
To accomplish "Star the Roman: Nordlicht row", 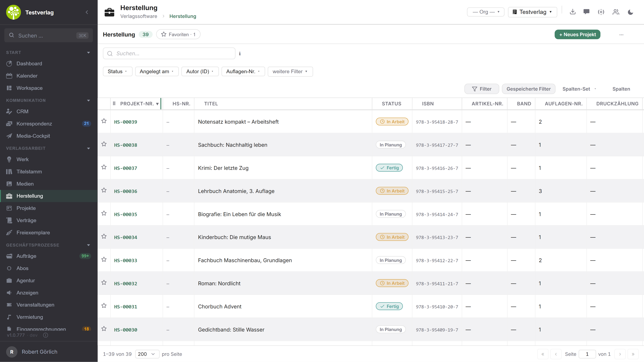I will [104, 283].
